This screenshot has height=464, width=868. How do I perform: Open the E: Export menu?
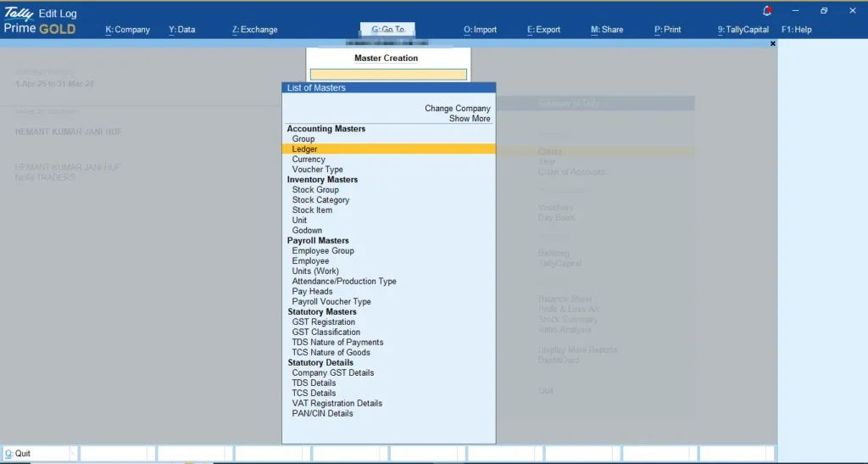(543, 30)
